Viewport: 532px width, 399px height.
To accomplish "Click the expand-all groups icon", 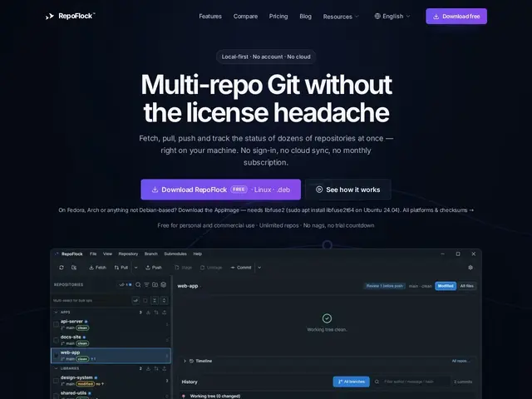I will coord(165,300).
